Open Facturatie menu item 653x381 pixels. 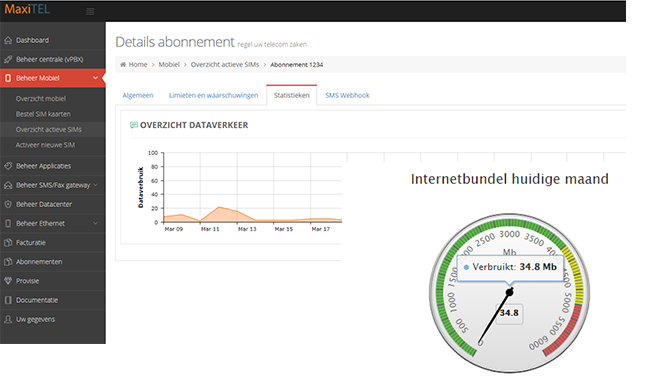(52, 243)
